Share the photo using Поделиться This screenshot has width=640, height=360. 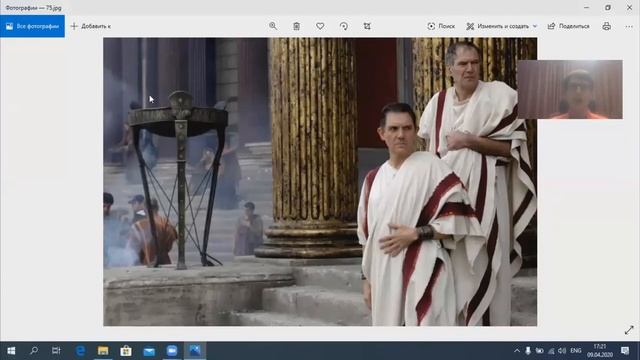[x=569, y=26]
